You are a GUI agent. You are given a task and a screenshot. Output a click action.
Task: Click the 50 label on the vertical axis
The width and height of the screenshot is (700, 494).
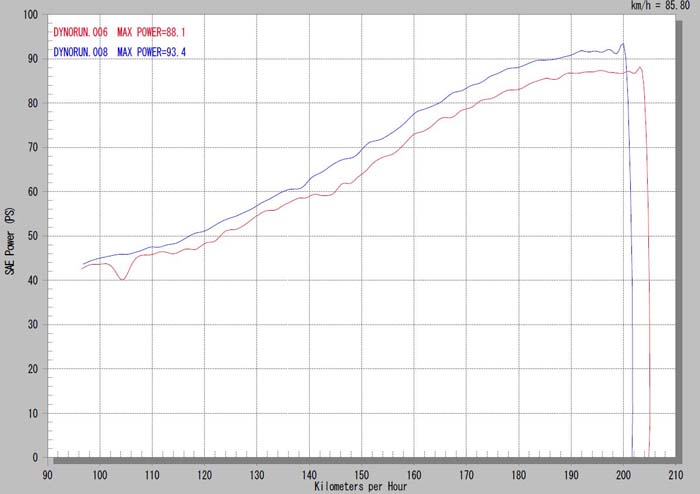[x=33, y=236]
